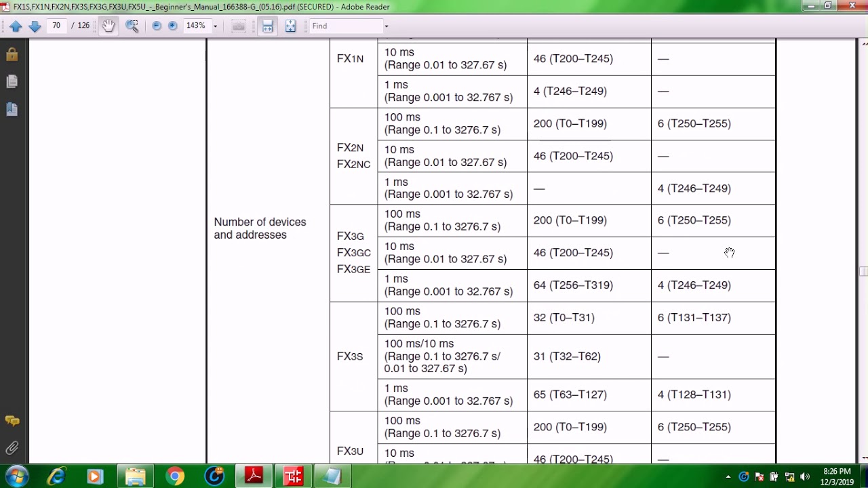Open the Find options dropdown arrow
Screen dimensions: 868x488
point(387,26)
